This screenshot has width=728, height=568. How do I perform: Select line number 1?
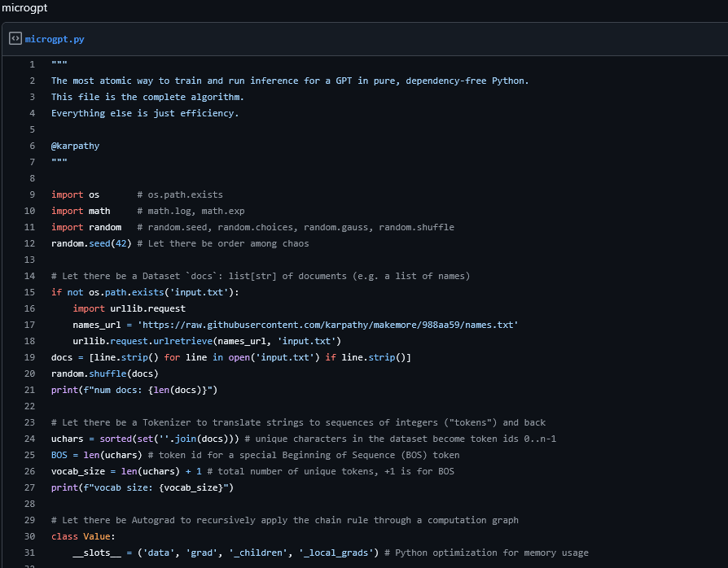pos(32,64)
